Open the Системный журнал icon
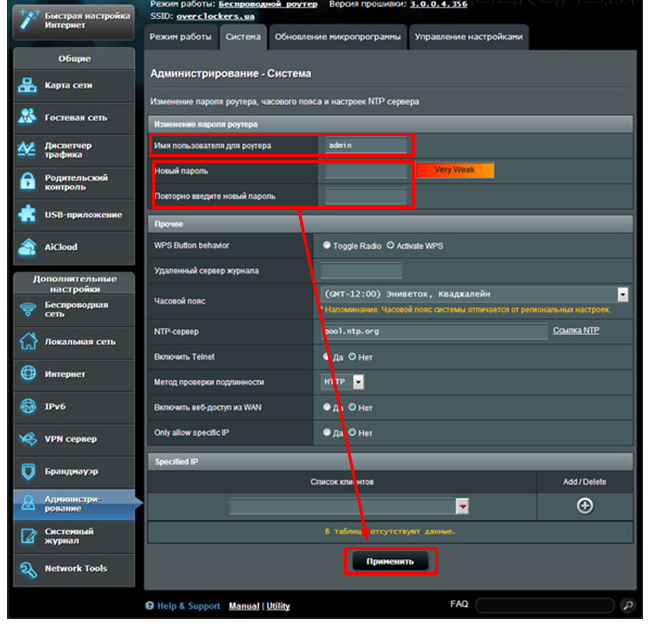 coord(28,536)
